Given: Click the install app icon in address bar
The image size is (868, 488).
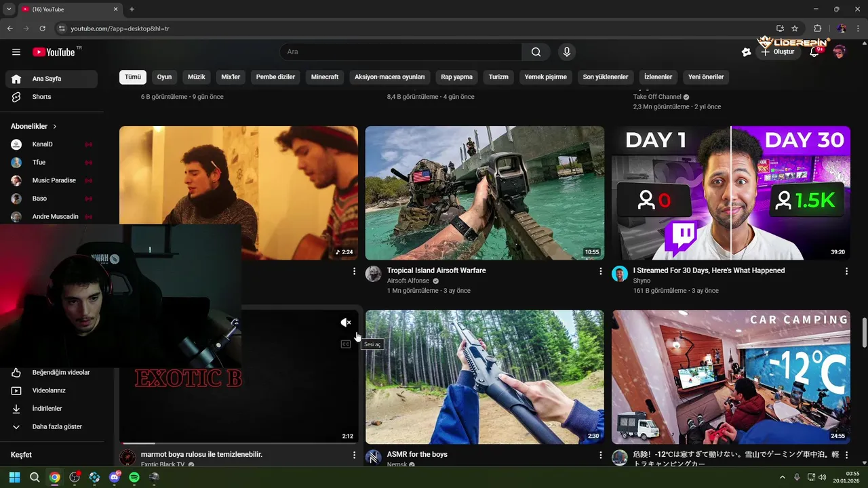Looking at the screenshot, I should (x=780, y=28).
